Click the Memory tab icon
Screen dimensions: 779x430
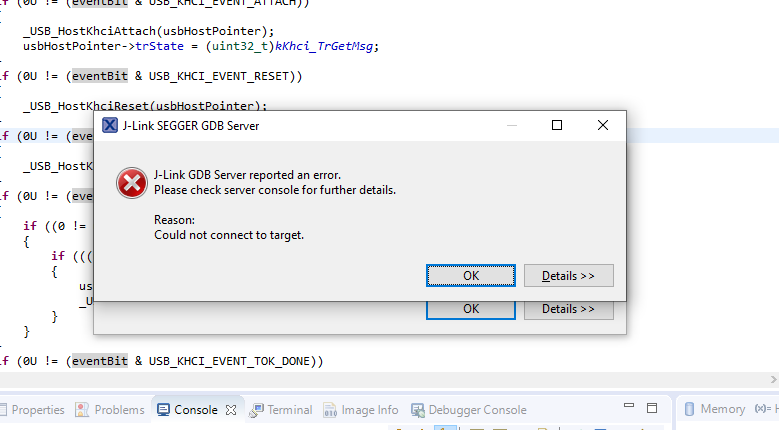pos(690,409)
